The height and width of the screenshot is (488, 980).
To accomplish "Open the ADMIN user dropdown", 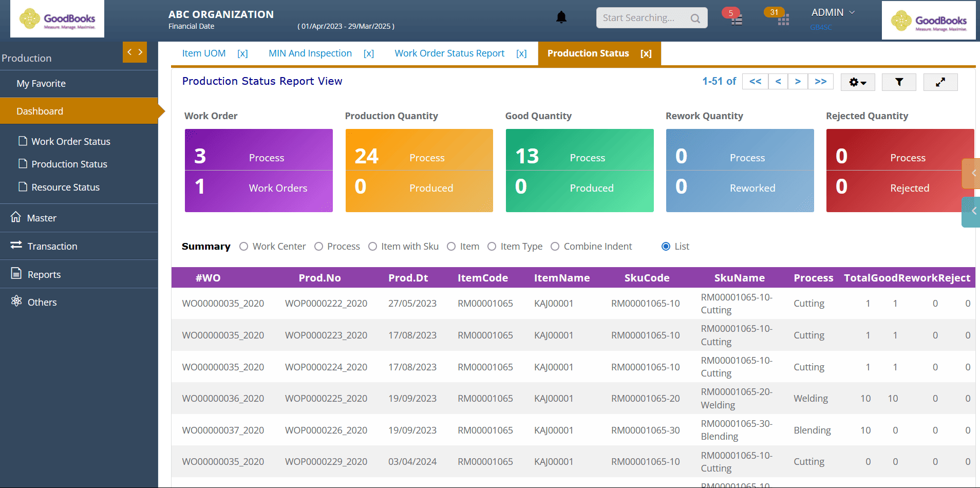I will click(x=833, y=12).
